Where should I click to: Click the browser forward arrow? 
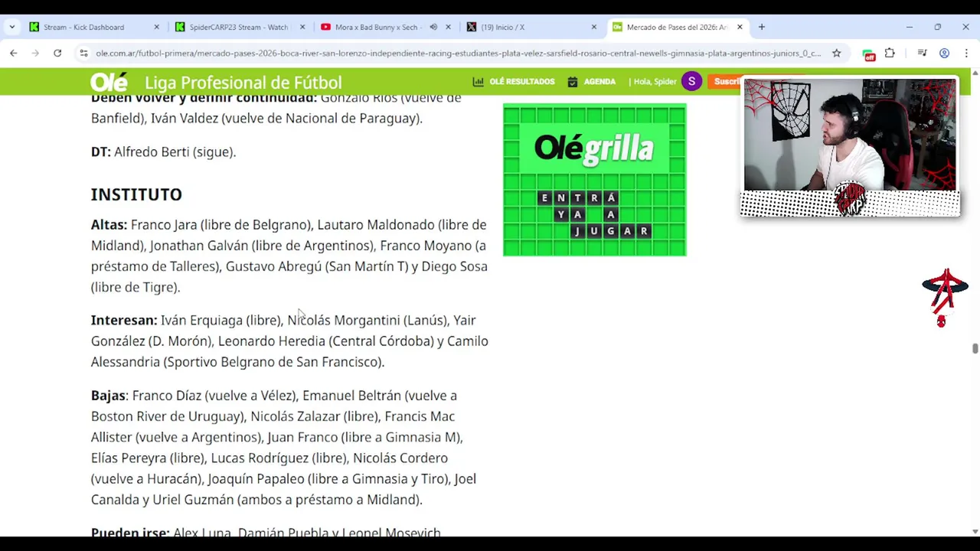point(35,53)
